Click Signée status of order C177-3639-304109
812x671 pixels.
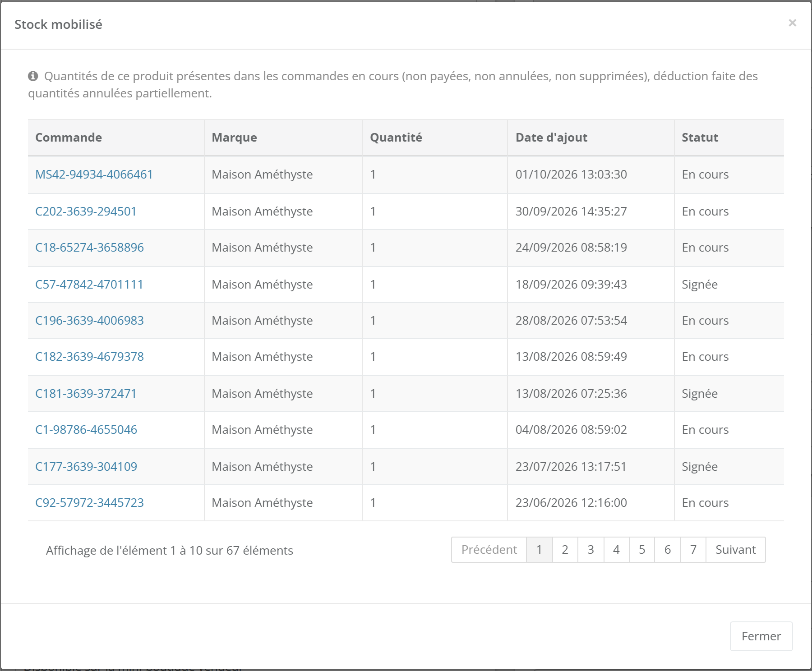pyautogui.click(x=700, y=467)
